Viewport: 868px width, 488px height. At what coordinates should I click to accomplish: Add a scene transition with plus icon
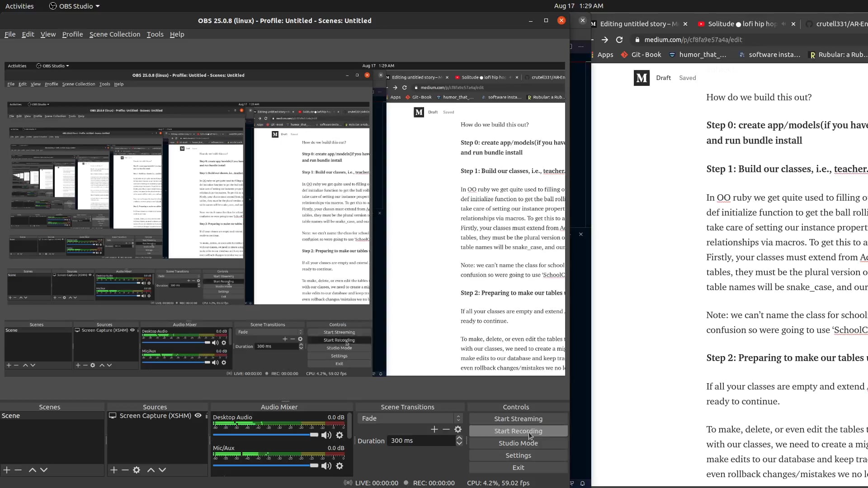[434, 429]
